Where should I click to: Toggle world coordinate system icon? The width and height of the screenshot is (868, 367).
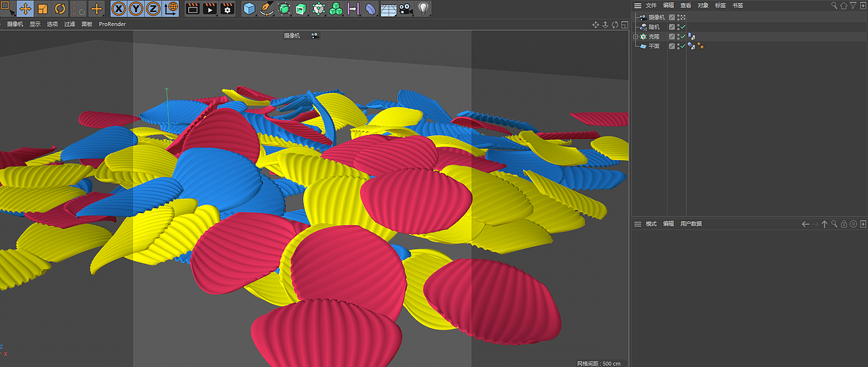click(x=170, y=9)
